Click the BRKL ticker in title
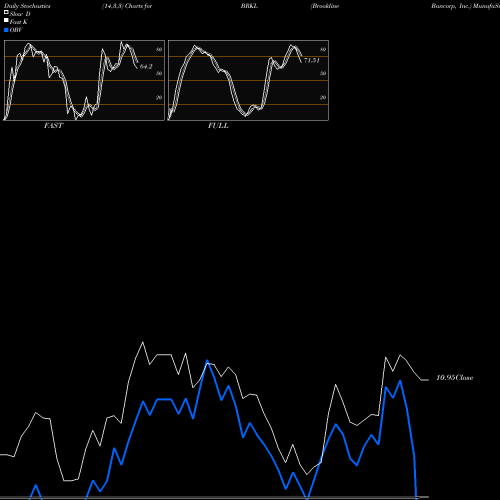Viewport: 500px width, 500px height. (249, 6)
